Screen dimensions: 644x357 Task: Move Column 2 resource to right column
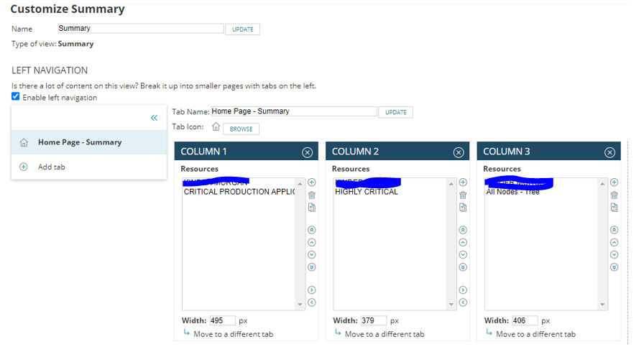coord(463,290)
